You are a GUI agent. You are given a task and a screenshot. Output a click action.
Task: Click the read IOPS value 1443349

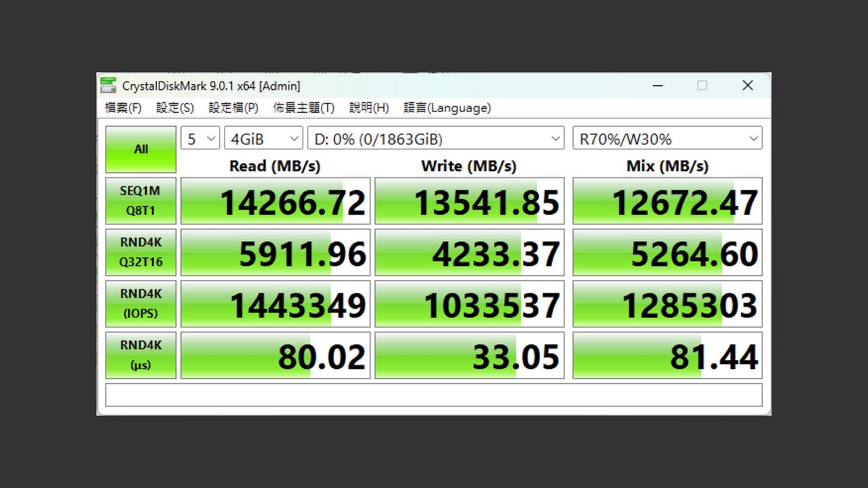(276, 304)
